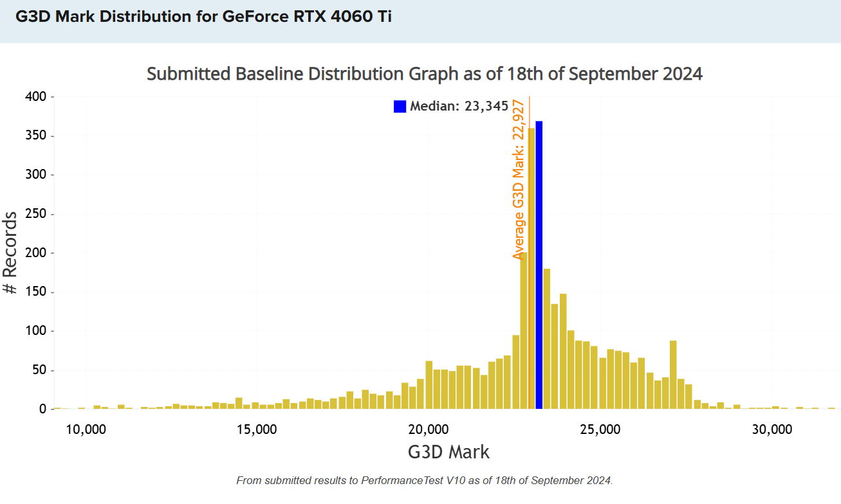
Task: Click the '250' y-axis label
Action: coord(36,214)
